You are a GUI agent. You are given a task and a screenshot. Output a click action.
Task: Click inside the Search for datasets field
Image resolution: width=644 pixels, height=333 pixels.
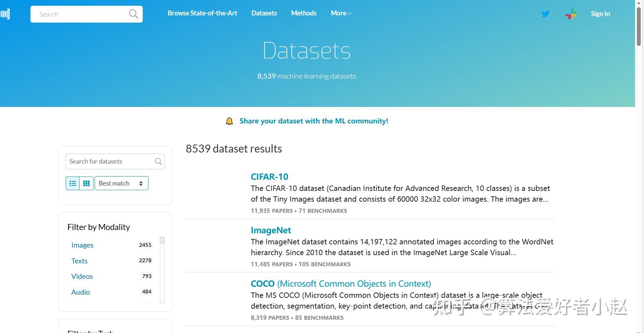(108, 161)
